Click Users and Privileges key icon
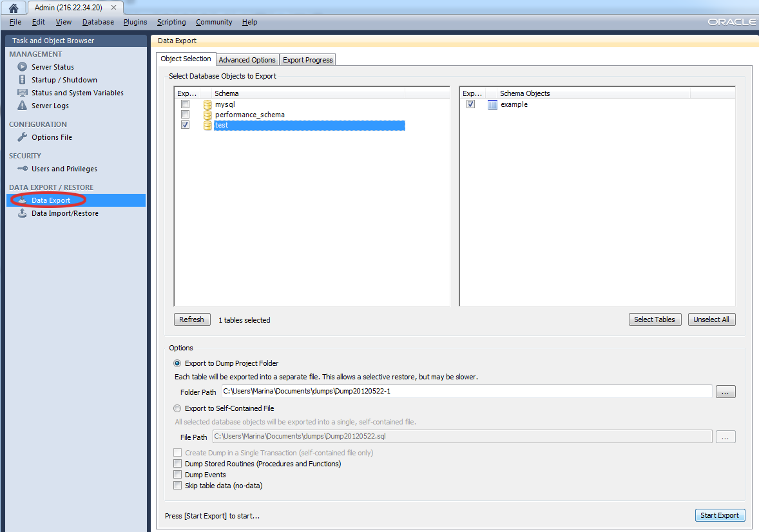 [23, 169]
